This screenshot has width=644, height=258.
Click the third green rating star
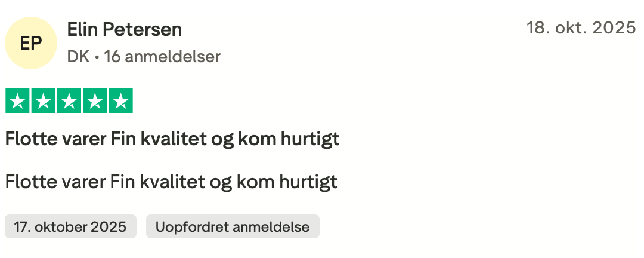[69, 101]
